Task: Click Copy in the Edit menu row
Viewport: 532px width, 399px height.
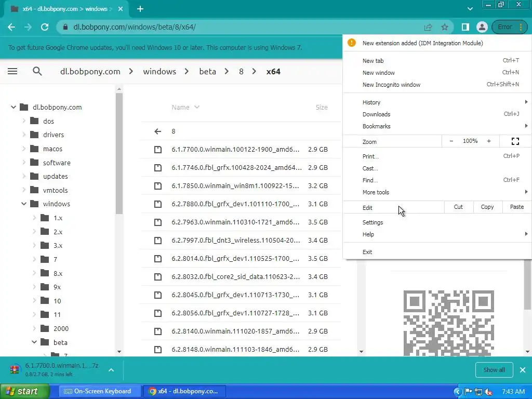Action: point(487,207)
